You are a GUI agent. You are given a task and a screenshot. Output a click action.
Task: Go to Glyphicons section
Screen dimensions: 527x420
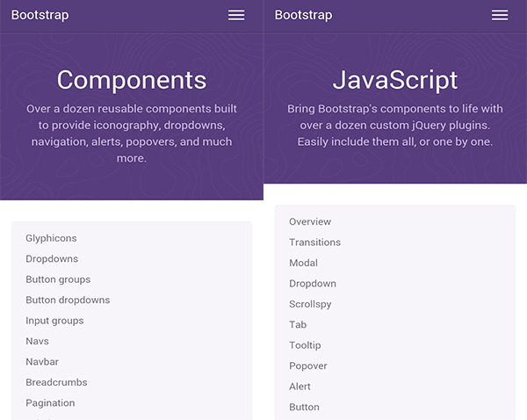pos(51,238)
